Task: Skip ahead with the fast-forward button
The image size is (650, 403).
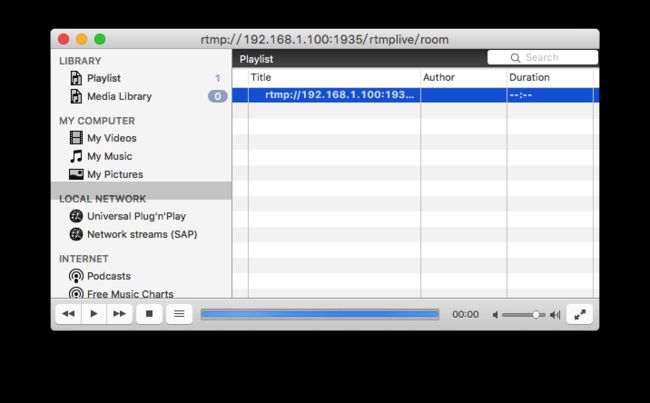Action: [119, 314]
